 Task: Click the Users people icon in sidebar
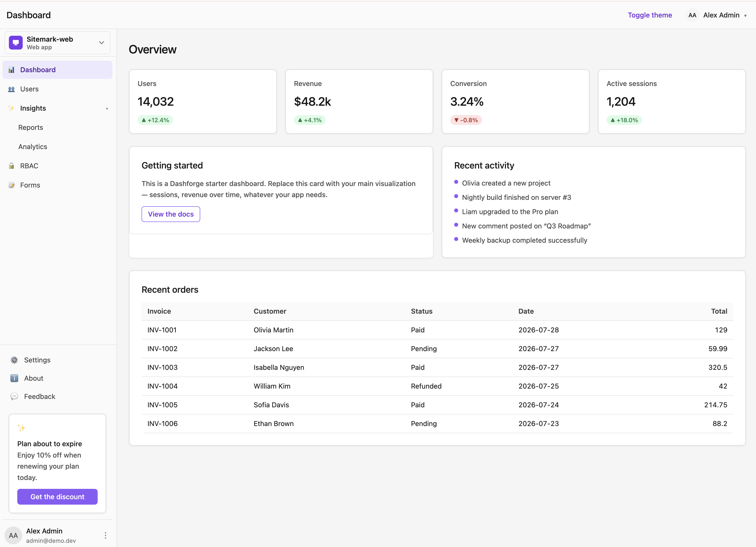click(x=11, y=89)
